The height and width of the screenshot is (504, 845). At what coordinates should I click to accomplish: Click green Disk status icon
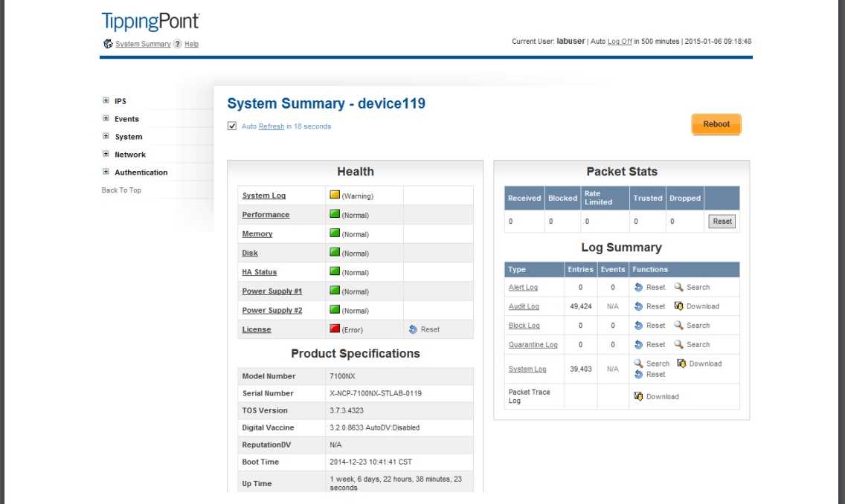point(335,252)
